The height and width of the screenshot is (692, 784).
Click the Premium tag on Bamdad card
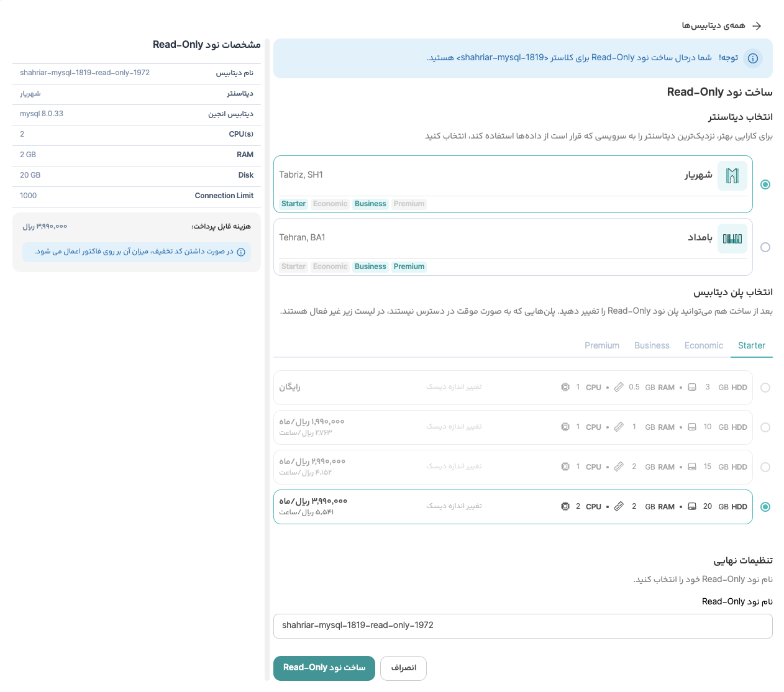(x=409, y=267)
